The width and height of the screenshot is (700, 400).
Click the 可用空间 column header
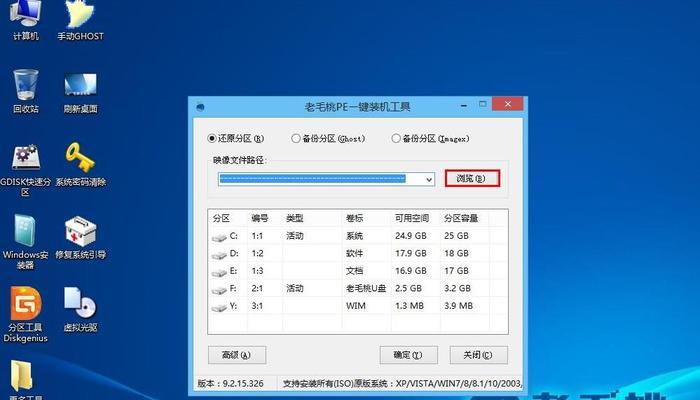coord(412,218)
